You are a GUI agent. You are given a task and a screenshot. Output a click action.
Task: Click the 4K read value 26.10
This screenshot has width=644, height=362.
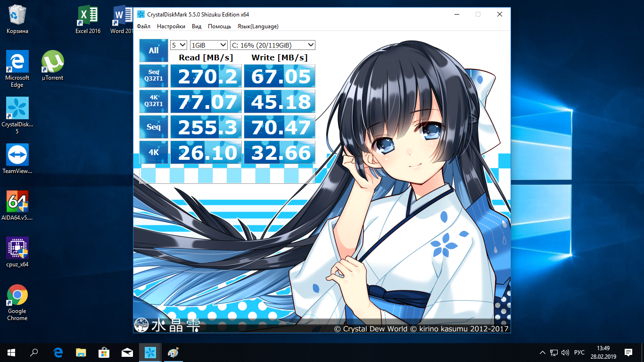206,152
